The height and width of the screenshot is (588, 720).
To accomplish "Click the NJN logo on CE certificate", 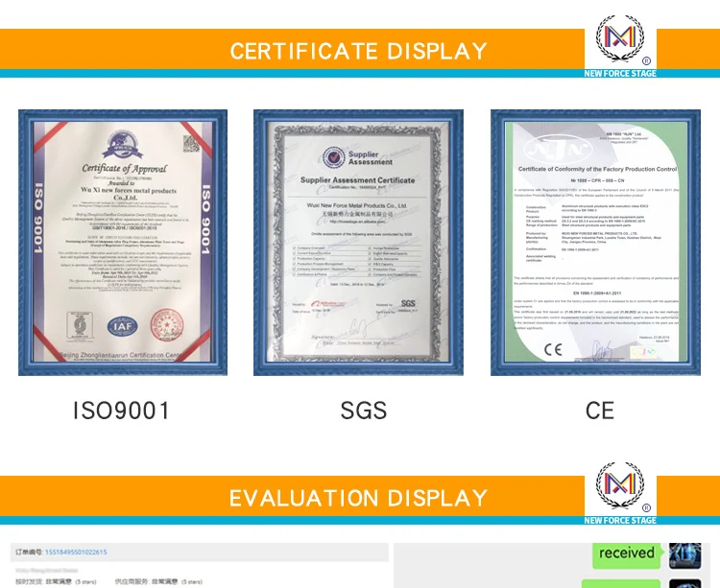I will pos(557,149).
